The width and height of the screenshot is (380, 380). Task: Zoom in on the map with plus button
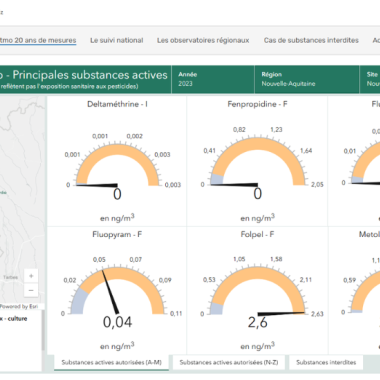[31, 276]
